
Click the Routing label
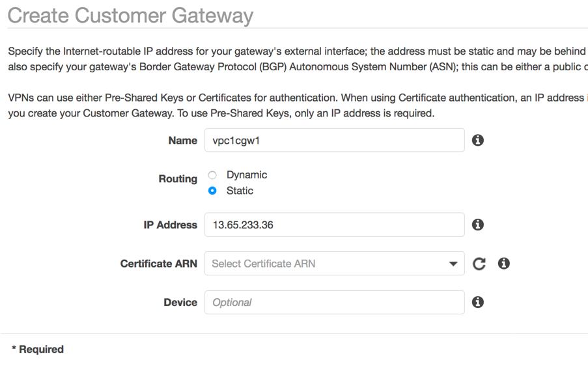[178, 179]
